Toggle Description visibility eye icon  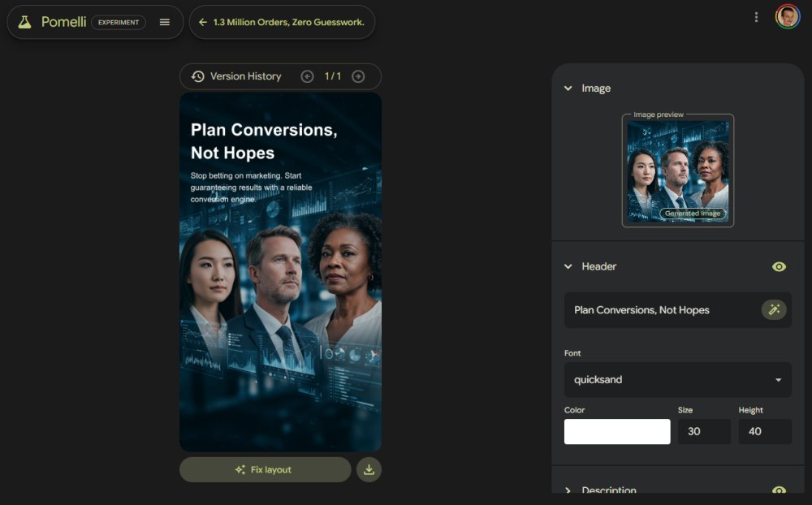779,490
